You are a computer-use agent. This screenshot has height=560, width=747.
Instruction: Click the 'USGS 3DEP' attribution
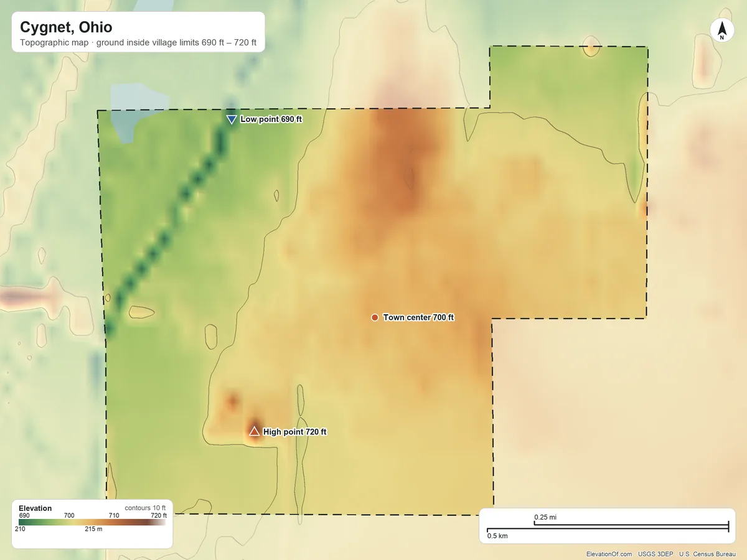click(x=655, y=554)
